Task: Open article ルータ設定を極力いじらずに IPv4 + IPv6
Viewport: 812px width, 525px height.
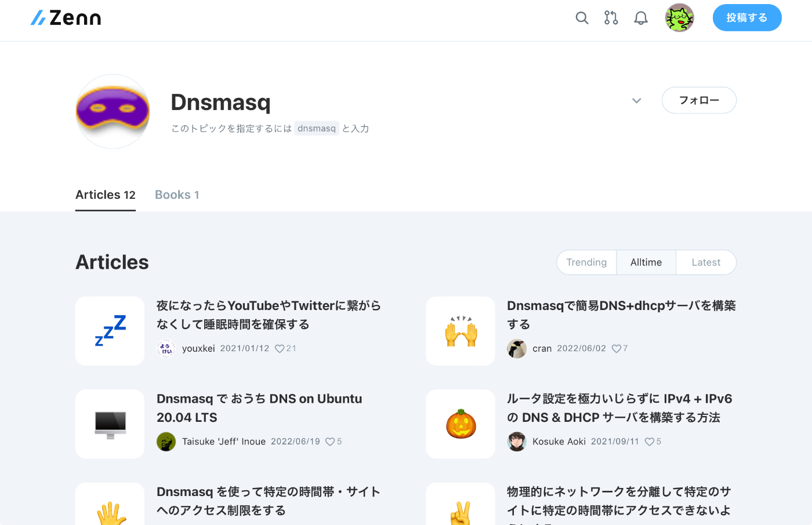Action: pyautogui.click(x=619, y=408)
